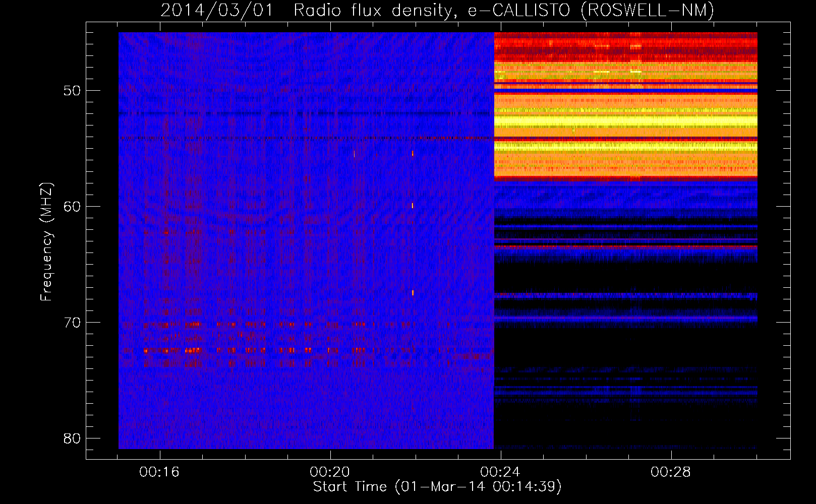Click the 00:24 time tick label
The height and width of the screenshot is (504, 816).
click(x=500, y=472)
